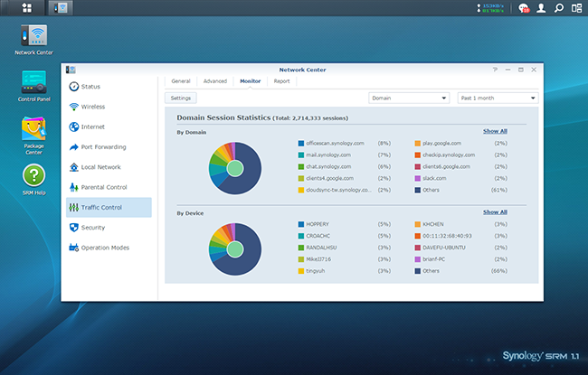Open the Past 1 month dropdown
588x375 pixels.
pyautogui.click(x=497, y=98)
